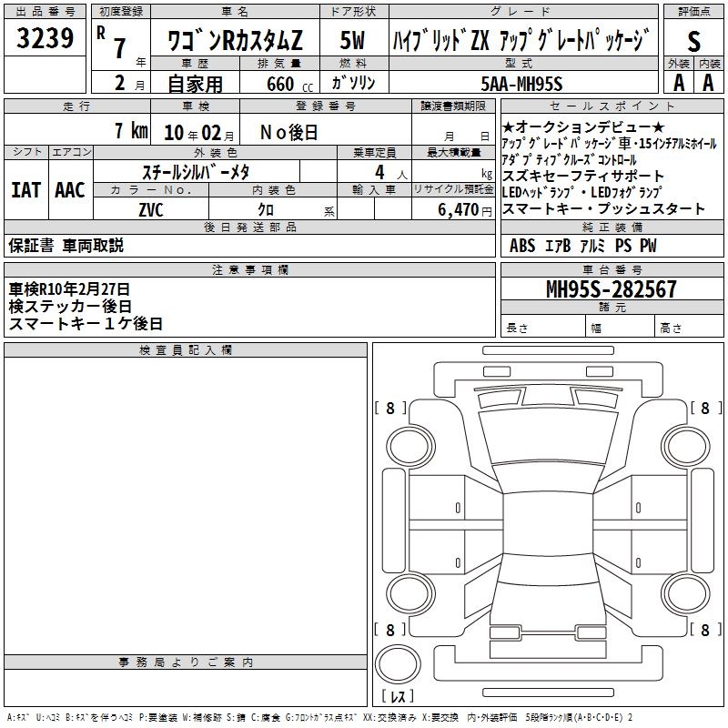Click the inspection date 10年02月

point(199,133)
